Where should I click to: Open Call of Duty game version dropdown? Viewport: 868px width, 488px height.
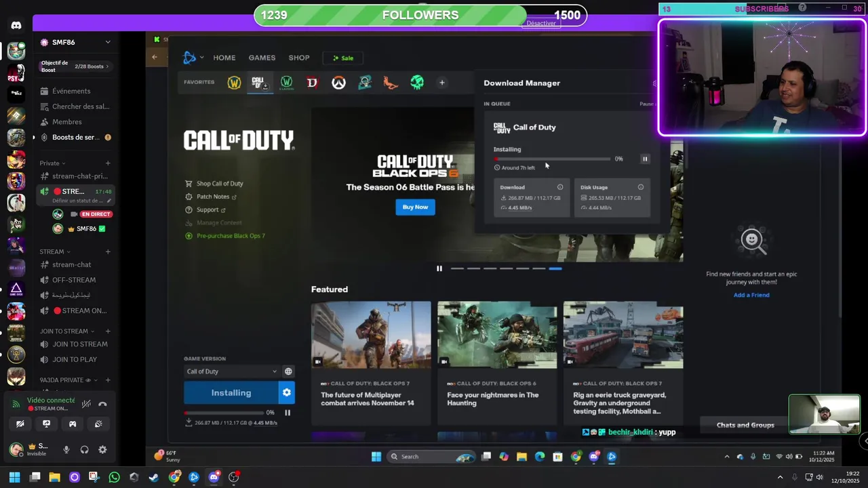[x=232, y=371]
